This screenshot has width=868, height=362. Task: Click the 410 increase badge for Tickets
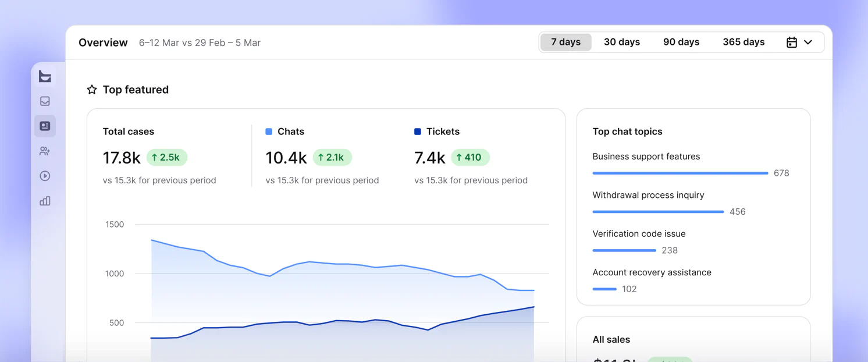[x=470, y=157]
